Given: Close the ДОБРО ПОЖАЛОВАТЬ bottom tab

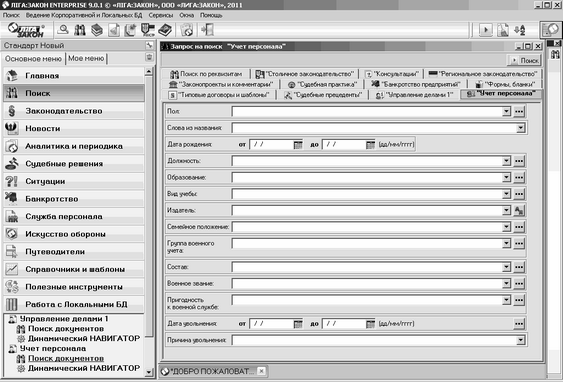Looking at the screenshot, I should [262, 371].
